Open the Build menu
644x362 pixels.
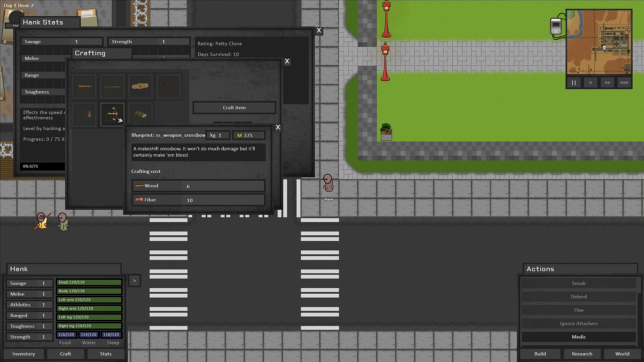(540, 354)
